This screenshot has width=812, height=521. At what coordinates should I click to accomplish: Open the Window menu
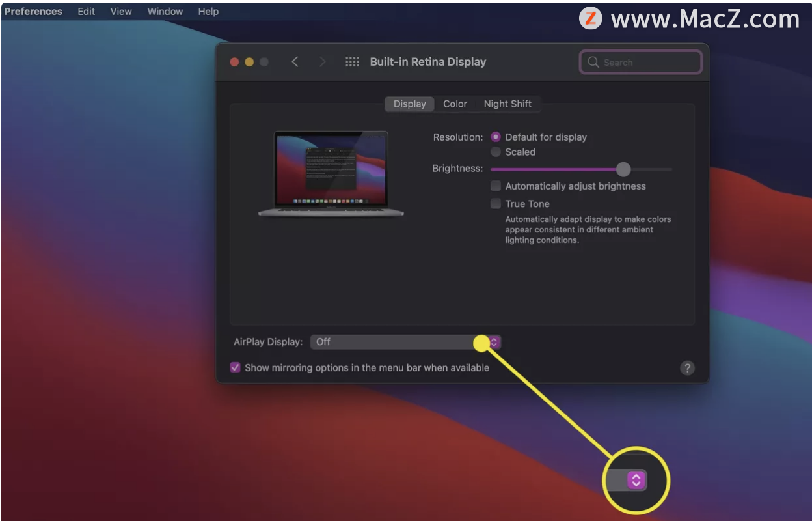[165, 11]
